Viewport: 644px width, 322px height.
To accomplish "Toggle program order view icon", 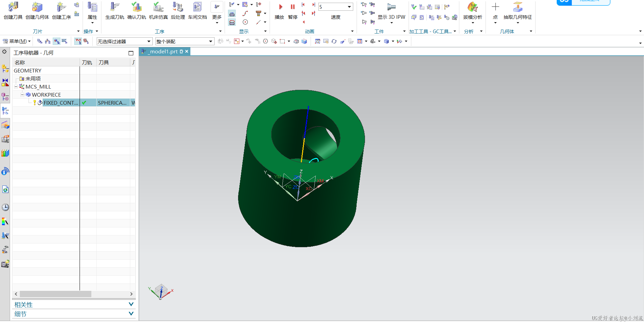I will (x=40, y=41).
